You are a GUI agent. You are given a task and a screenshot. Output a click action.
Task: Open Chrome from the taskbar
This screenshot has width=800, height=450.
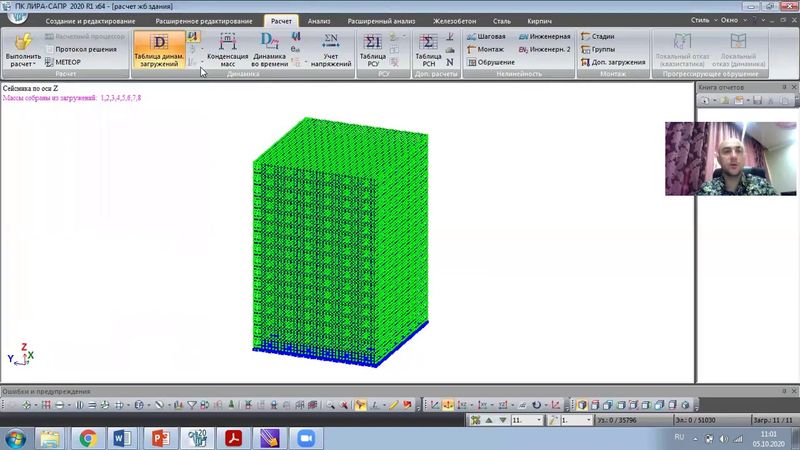tap(88, 437)
